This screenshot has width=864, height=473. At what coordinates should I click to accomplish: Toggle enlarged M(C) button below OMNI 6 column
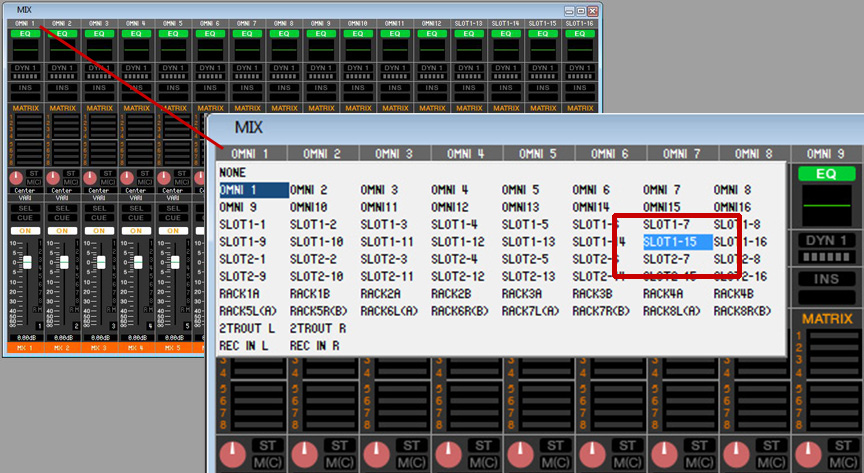tap(627, 463)
